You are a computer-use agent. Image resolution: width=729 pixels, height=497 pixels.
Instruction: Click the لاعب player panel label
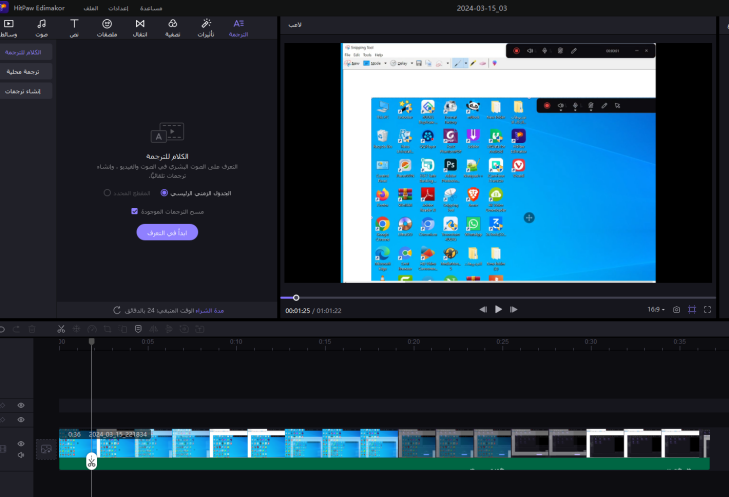[295, 25]
